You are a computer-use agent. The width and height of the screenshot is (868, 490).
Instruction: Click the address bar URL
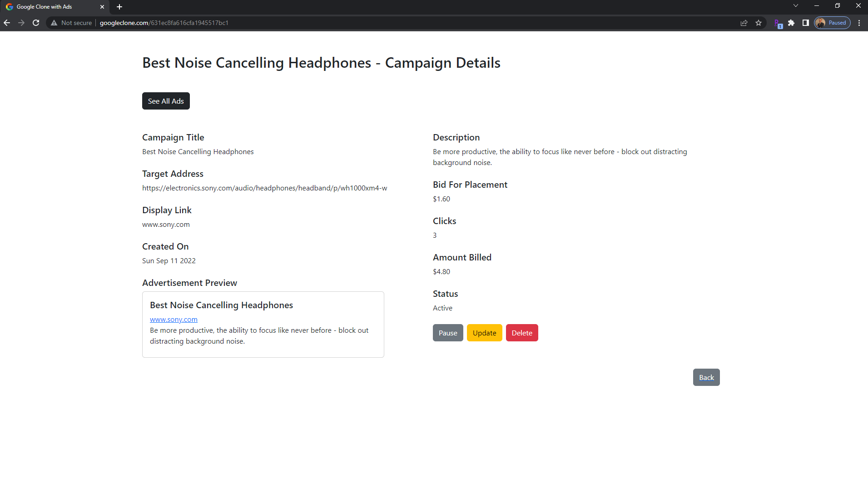point(164,23)
